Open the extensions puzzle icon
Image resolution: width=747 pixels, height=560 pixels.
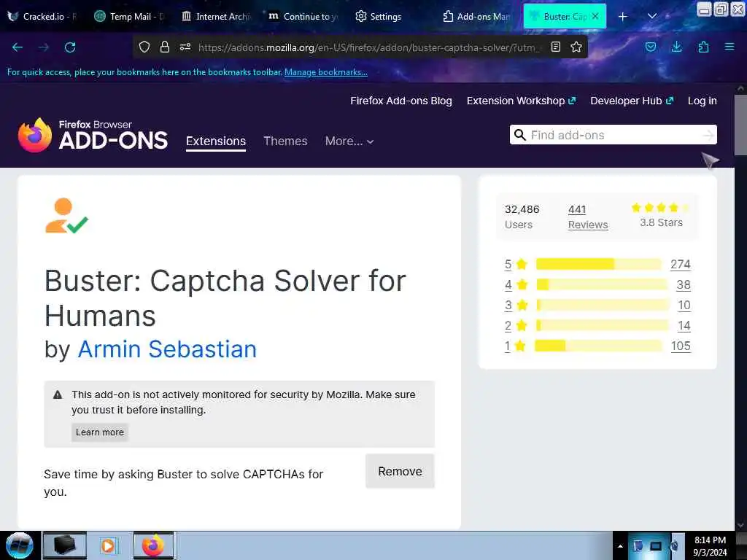pos(703,47)
